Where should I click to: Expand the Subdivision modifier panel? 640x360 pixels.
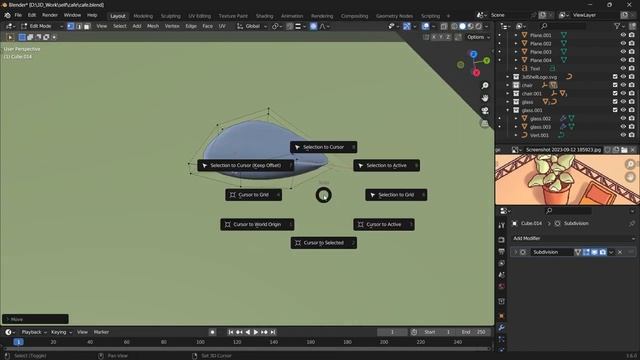[516, 252]
